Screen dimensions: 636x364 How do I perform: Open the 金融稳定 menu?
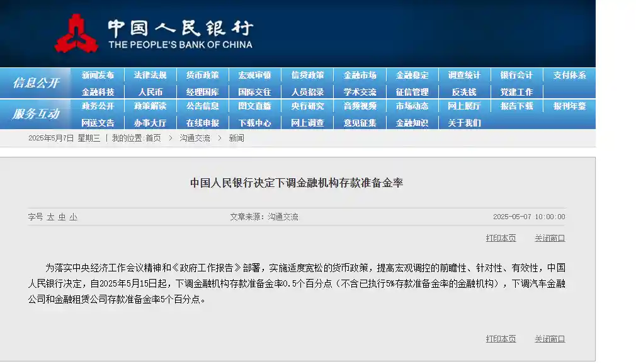point(412,74)
